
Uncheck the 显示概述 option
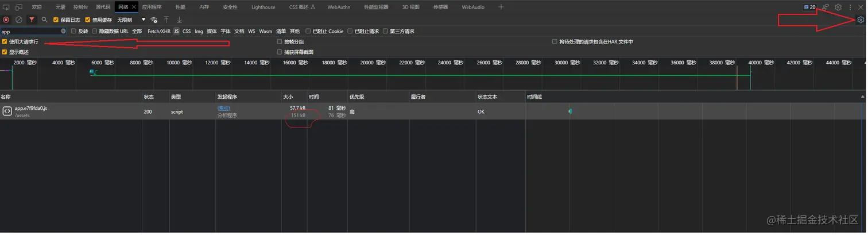tap(5, 52)
